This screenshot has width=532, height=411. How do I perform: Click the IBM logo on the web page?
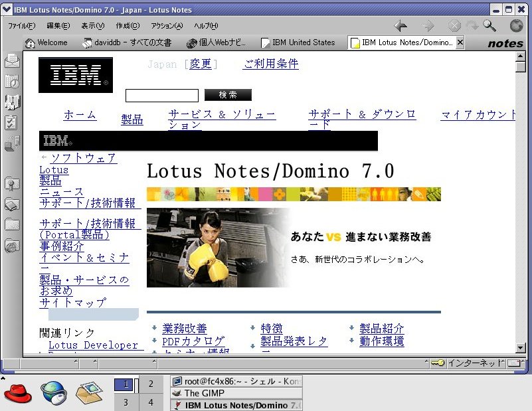click(76, 75)
